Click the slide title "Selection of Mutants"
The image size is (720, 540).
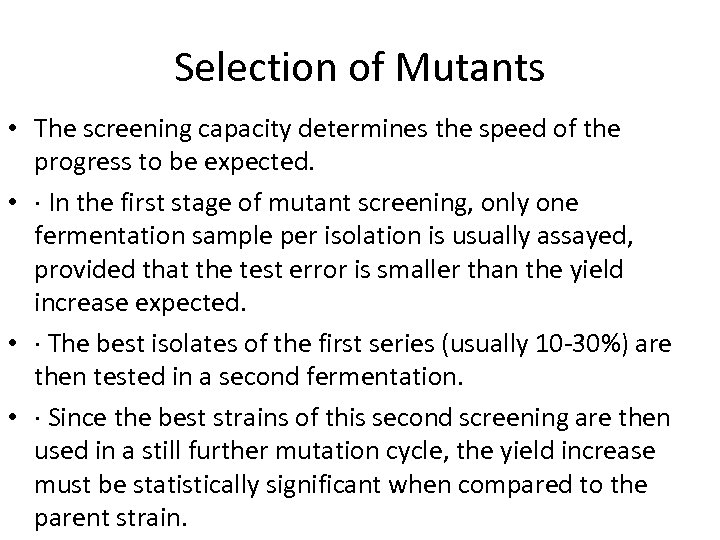coord(359,68)
